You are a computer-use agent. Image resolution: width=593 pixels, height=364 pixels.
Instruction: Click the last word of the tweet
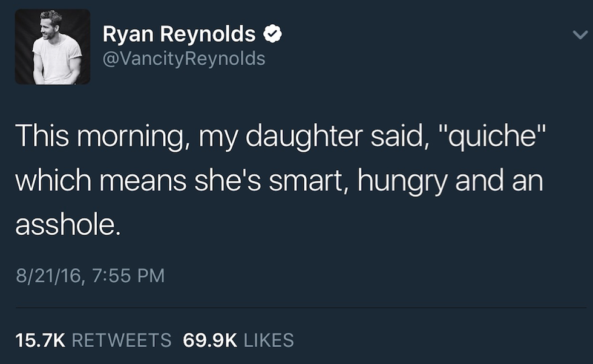[x=65, y=226]
